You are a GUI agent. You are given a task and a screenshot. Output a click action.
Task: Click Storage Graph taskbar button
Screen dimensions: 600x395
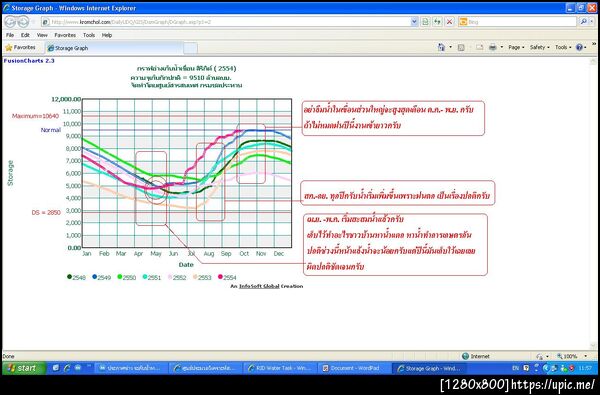[430, 368]
